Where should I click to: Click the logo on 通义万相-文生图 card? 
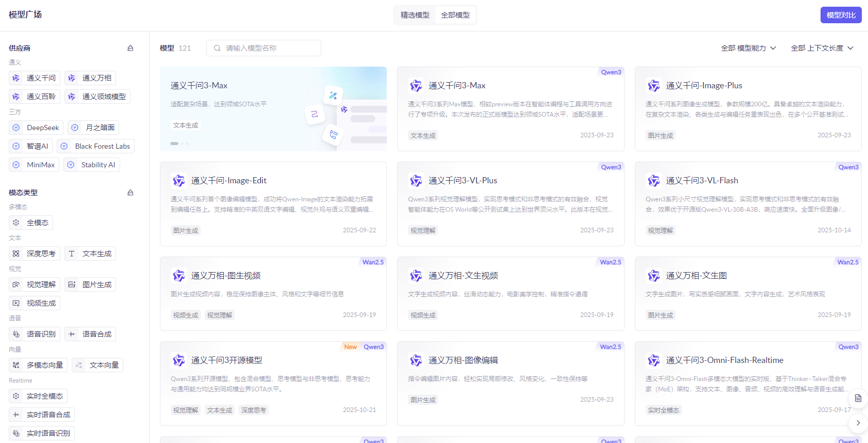pos(653,276)
